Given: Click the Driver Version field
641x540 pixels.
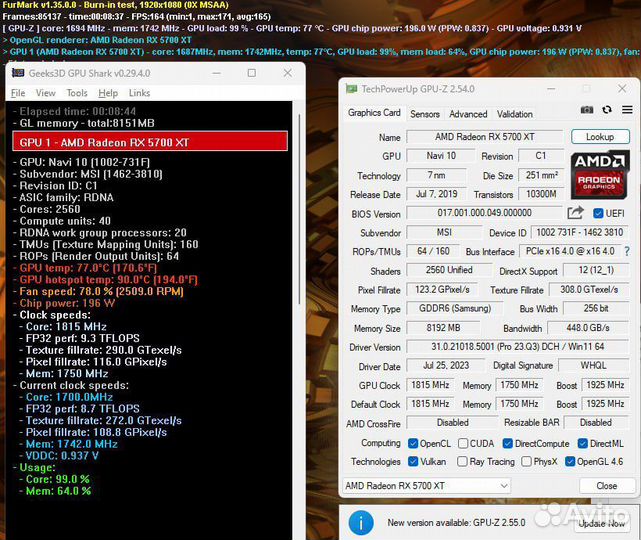Looking at the screenshot, I should tap(518, 347).
